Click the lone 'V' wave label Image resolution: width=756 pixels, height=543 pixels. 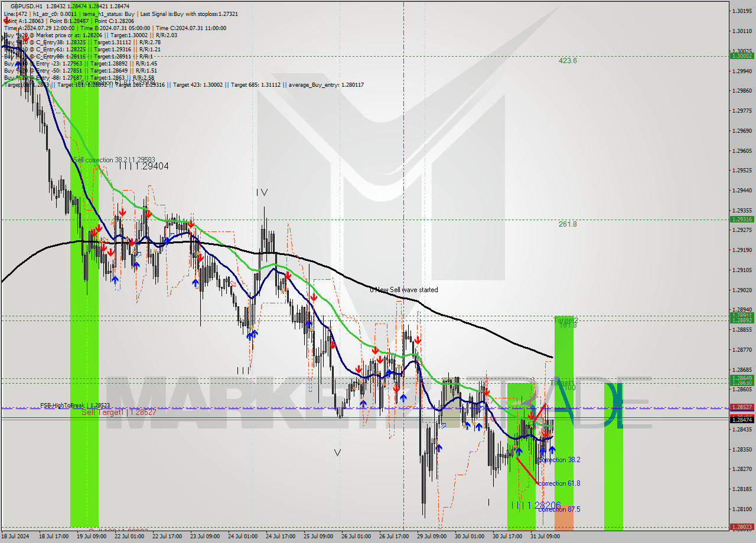coord(337,453)
